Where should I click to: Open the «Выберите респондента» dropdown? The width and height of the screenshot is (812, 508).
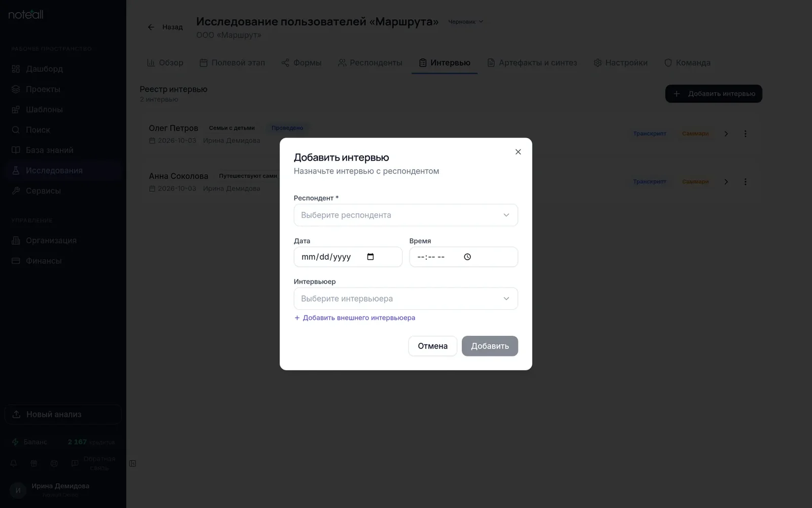406,215
